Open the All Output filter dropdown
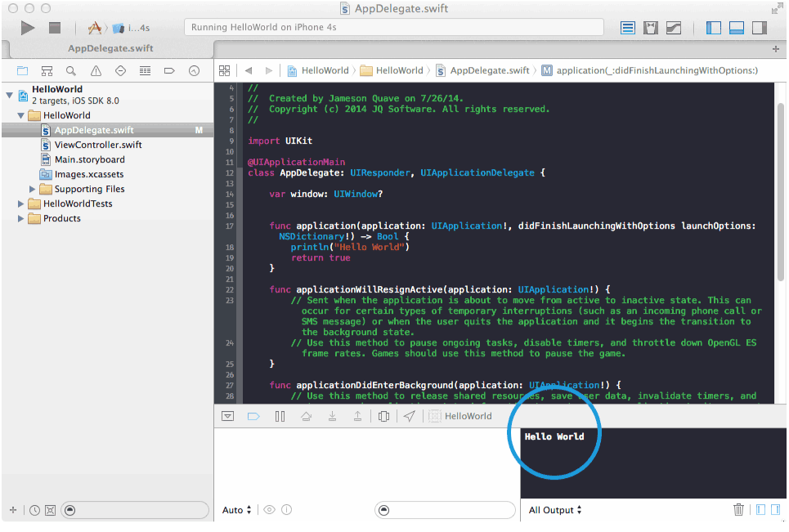This screenshot has width=789, height=532. (555, 509)
